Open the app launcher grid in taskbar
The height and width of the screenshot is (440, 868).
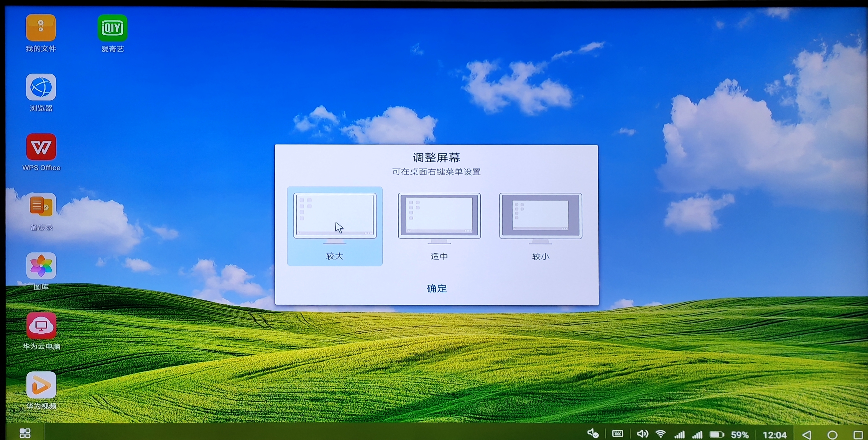[25, 433]
